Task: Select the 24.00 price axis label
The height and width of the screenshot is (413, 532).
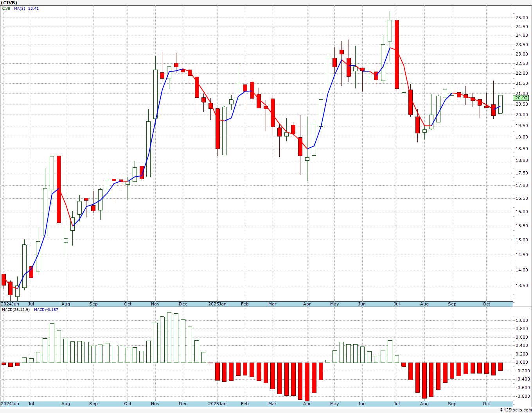Action: 521,35
